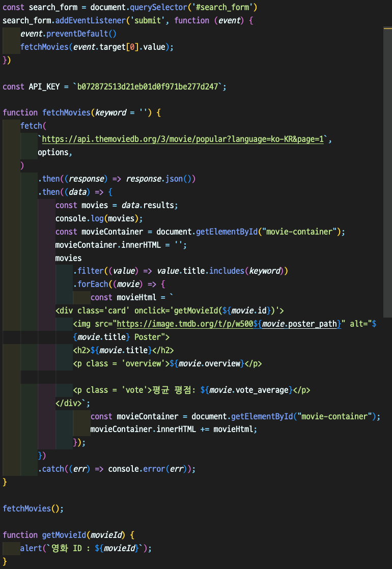Place cursor on .forEach((movie) => { line

(x=119, y=284)
